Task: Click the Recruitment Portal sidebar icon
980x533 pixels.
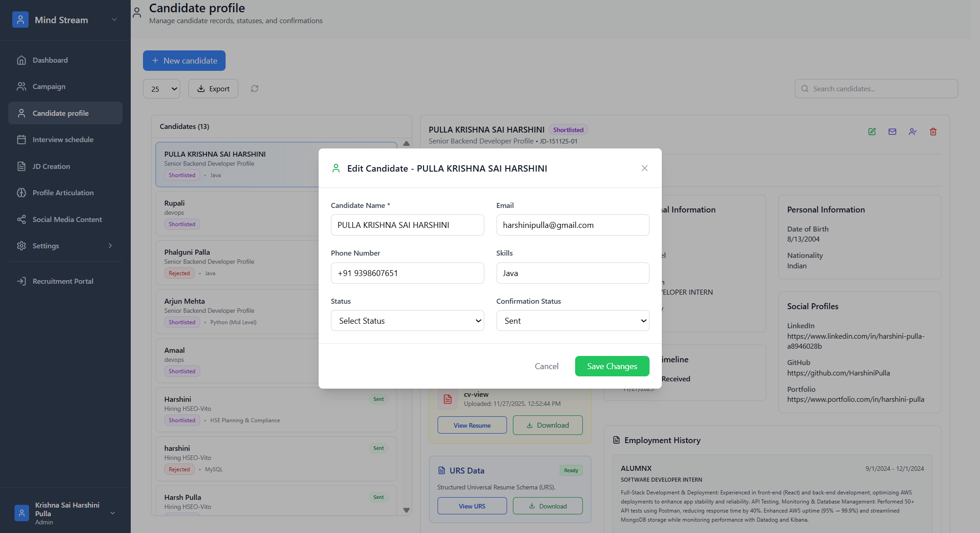Action: point(21,281)
